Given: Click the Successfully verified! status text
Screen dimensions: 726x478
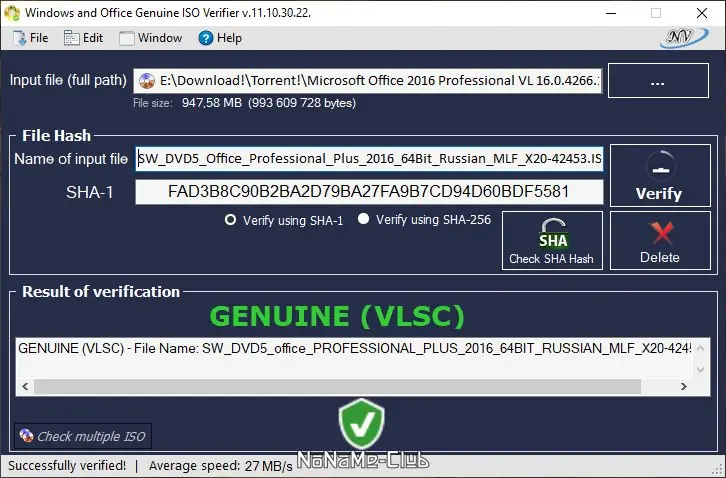Looking at the screenshot, I should (x=67, y=465).
